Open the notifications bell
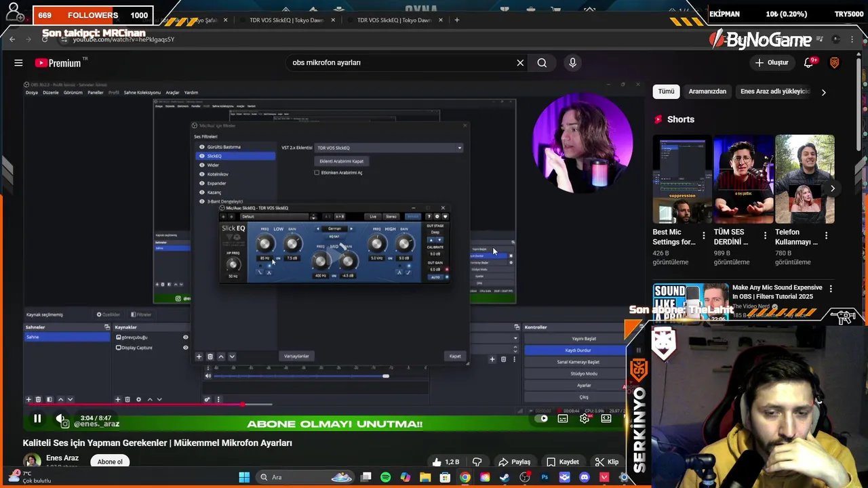Viewport: 868px width, 488px height. pyautogui.click(x=808, y=62)
